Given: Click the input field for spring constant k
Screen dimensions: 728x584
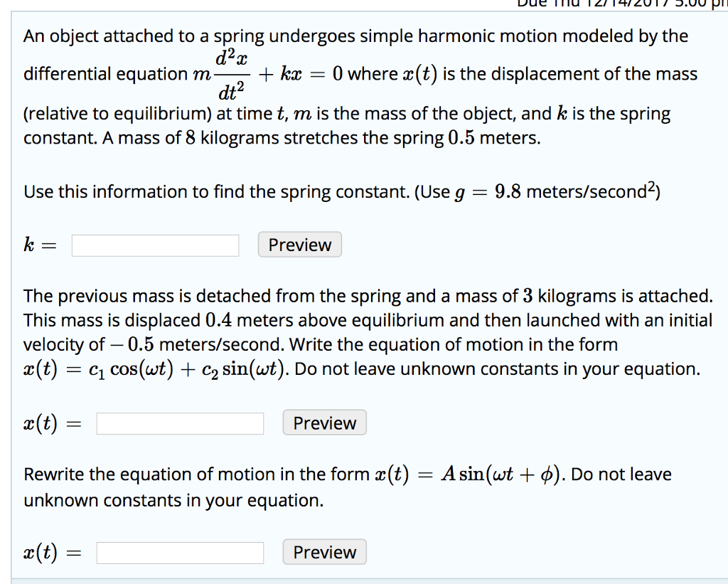Looking at the screenshot, I should (155, 245).
